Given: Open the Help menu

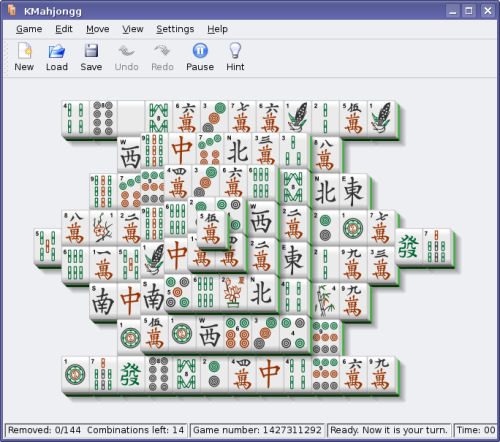Looking at the screenshot, I should (x=217, y=29).
